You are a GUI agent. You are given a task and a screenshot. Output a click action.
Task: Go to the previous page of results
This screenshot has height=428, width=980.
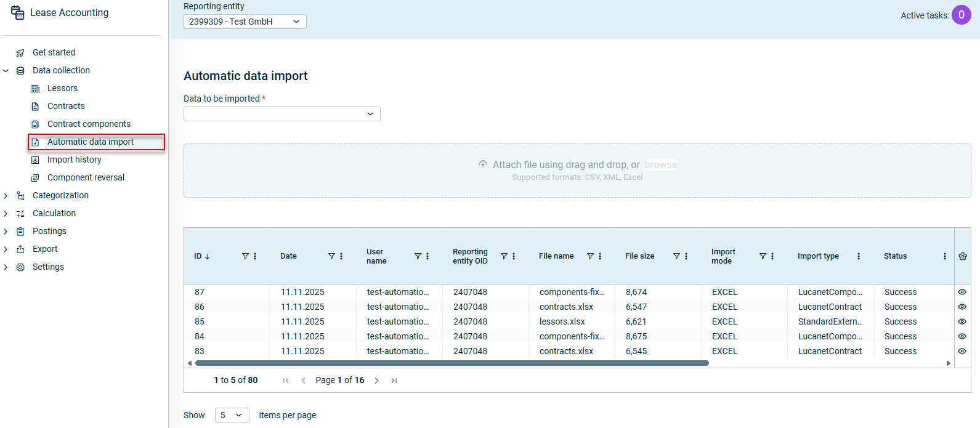(303, 381)
